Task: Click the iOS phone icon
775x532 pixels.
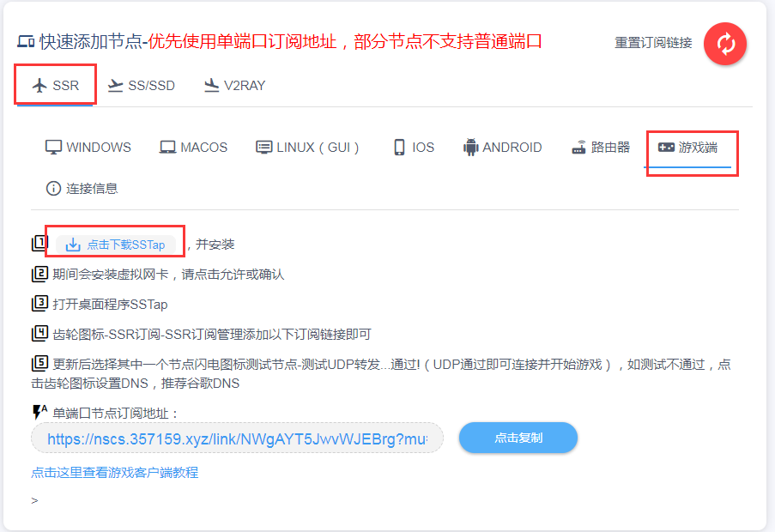Action: [399, 147]
